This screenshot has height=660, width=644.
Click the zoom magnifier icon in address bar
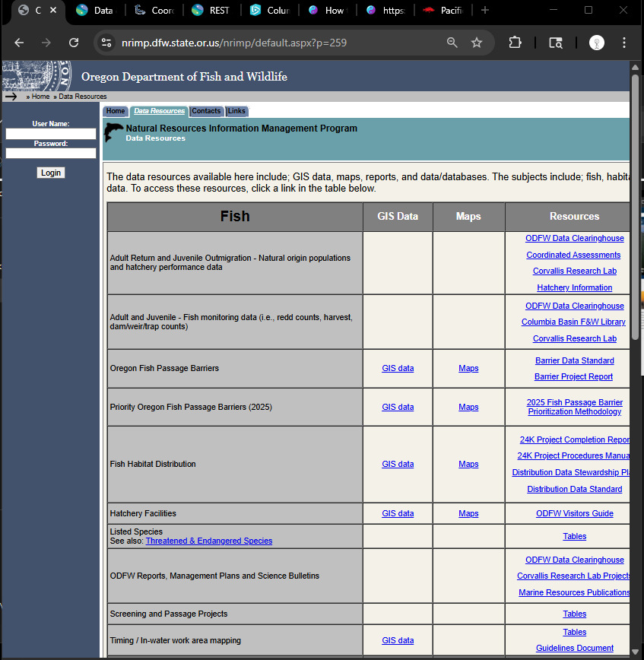pos(452,43)
